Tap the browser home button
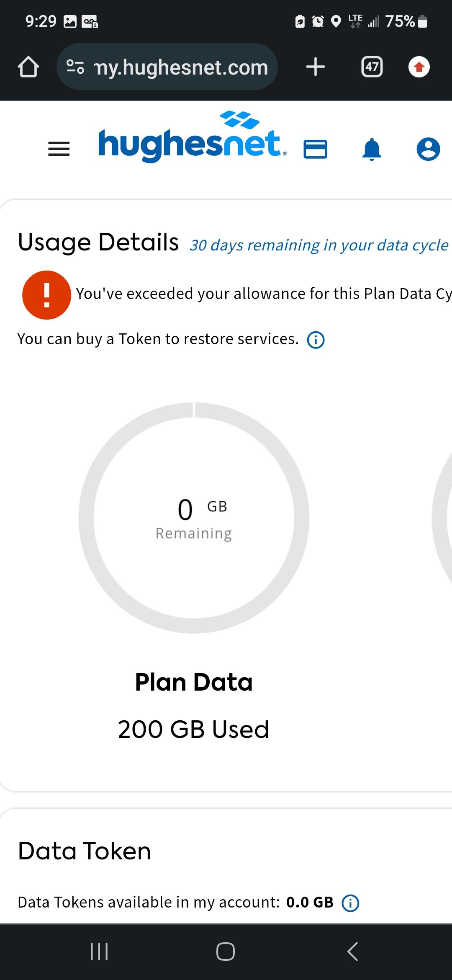452x980 pixels. coord(28,67)
